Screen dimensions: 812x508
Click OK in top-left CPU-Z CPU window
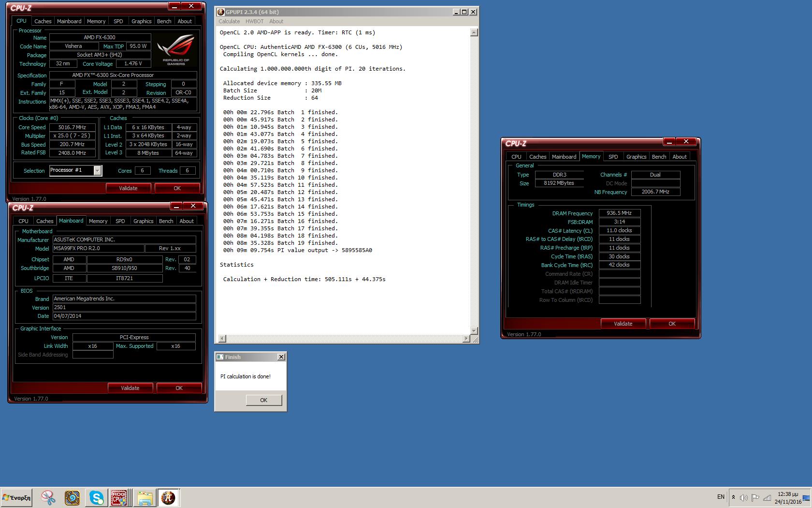point(177,188)
